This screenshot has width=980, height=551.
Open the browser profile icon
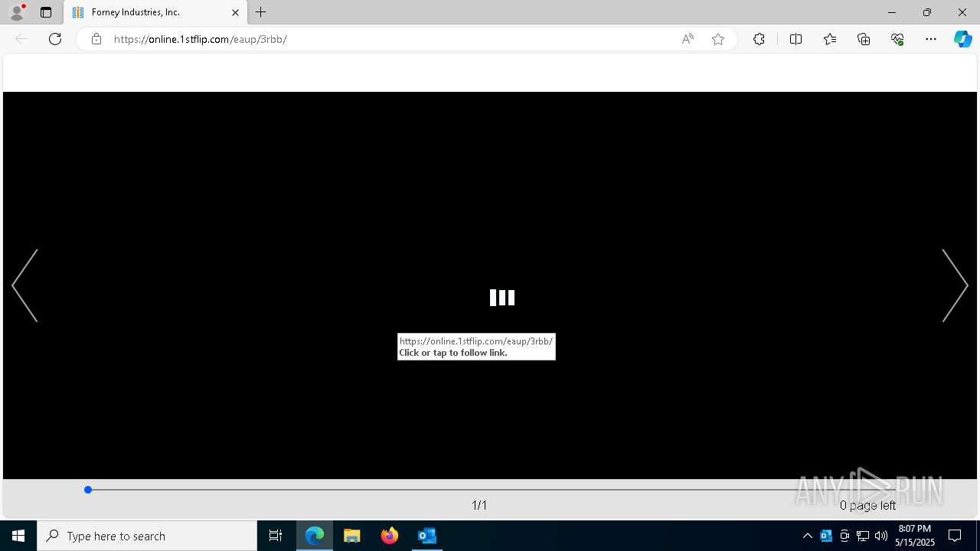[x=16, y=12]
